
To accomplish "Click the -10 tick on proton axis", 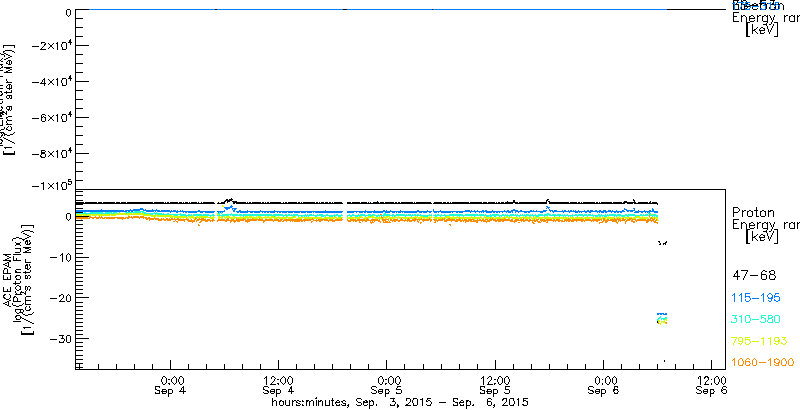I will [x=59, y=257].
